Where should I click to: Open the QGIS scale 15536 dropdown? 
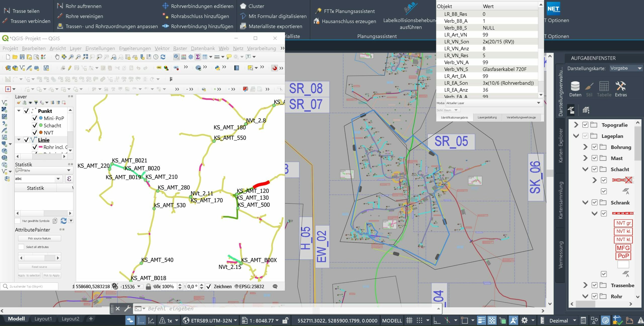[139, 286]
